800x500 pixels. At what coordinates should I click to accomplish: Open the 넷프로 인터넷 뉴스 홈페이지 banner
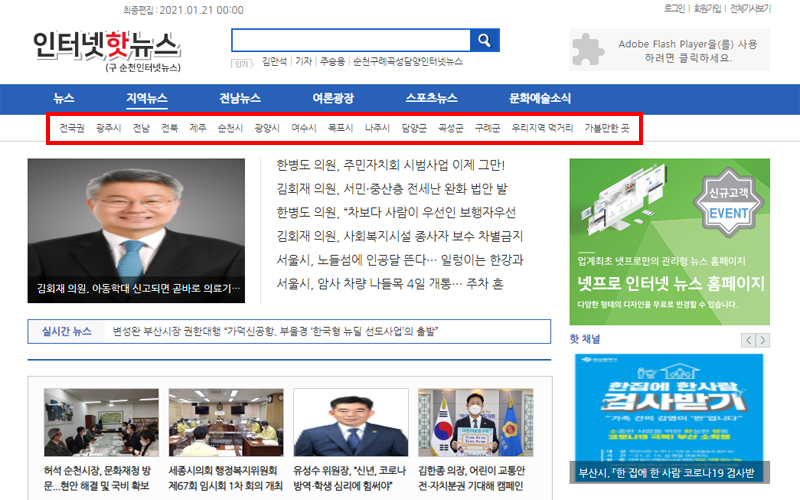(x=669, y=242)
